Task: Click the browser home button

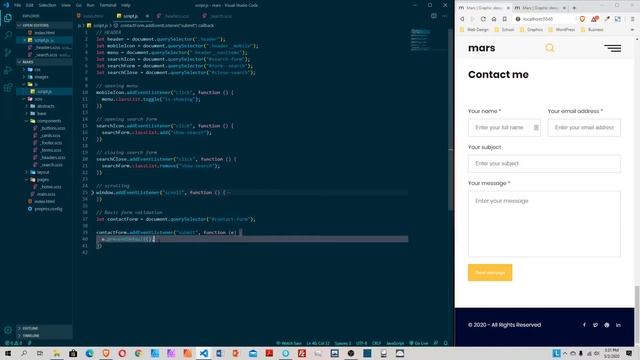Action: [x=494, y=19]
